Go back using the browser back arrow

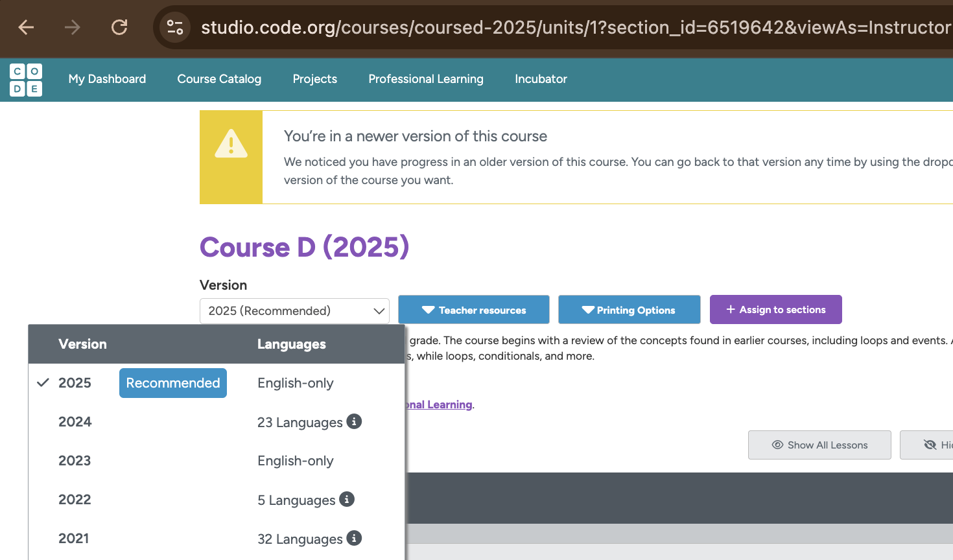click(26, 27)
